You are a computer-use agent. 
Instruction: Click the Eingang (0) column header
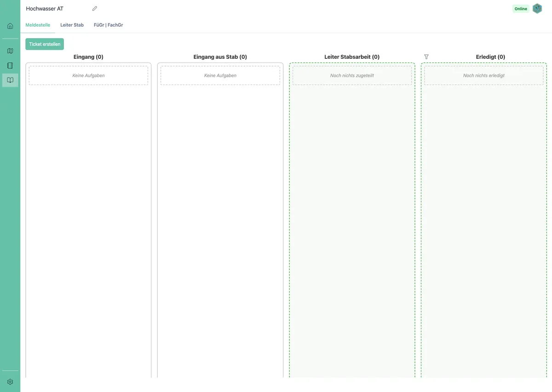(88, 57)
